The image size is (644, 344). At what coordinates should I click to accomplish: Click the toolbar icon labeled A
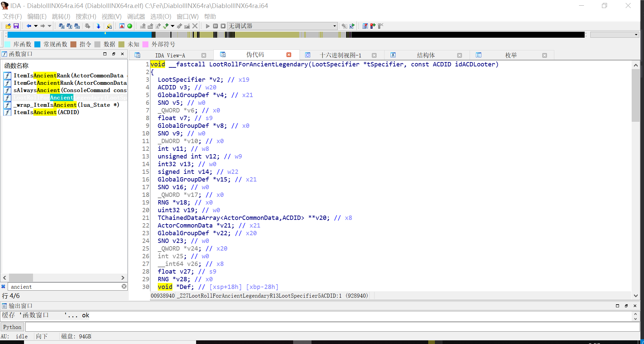click(x=158, y=26)
